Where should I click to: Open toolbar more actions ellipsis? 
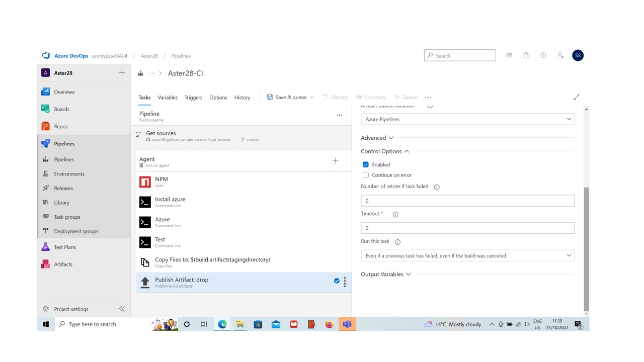[x=428, y=98]
